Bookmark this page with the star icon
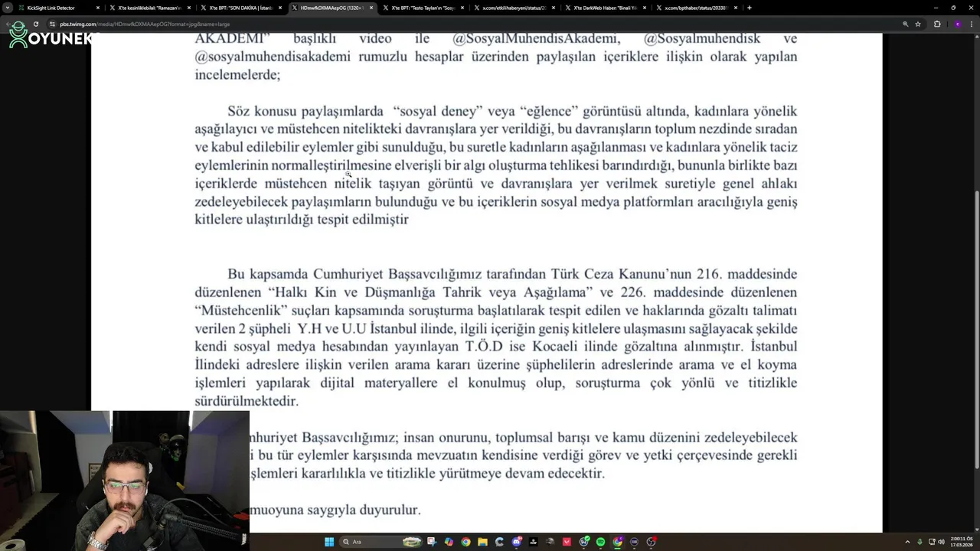Viewport: 980px width, 551px height. click(918, 24)
